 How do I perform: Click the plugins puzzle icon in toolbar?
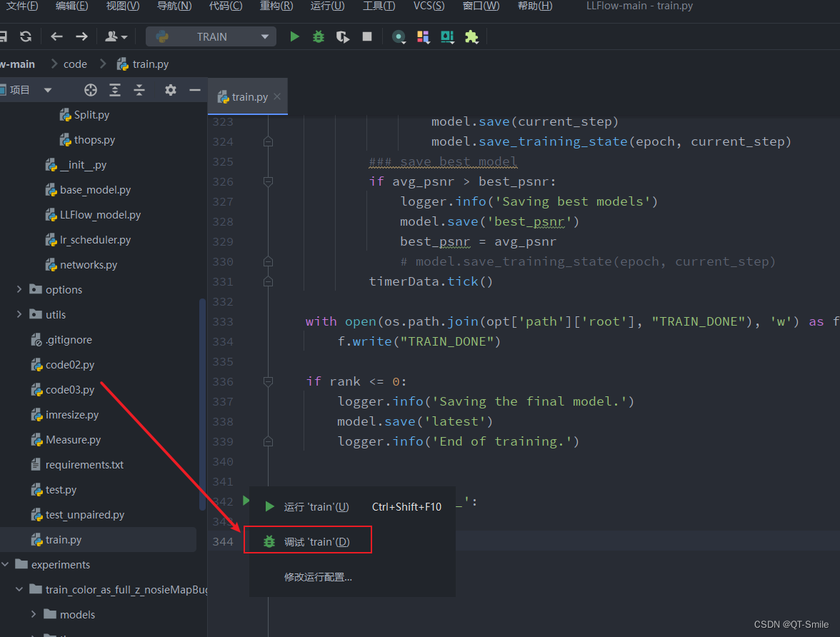[x=471, y=36]
